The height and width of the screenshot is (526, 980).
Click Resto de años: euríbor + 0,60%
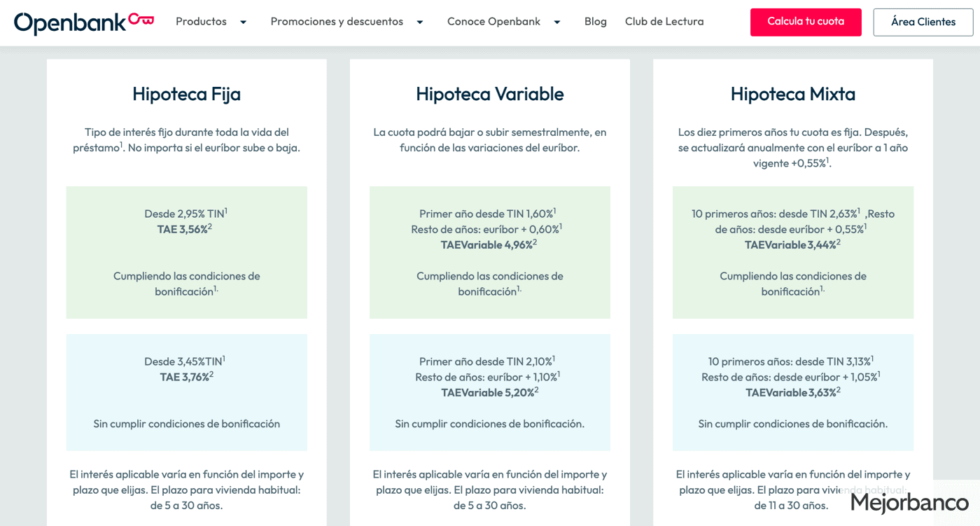[487, 229]
